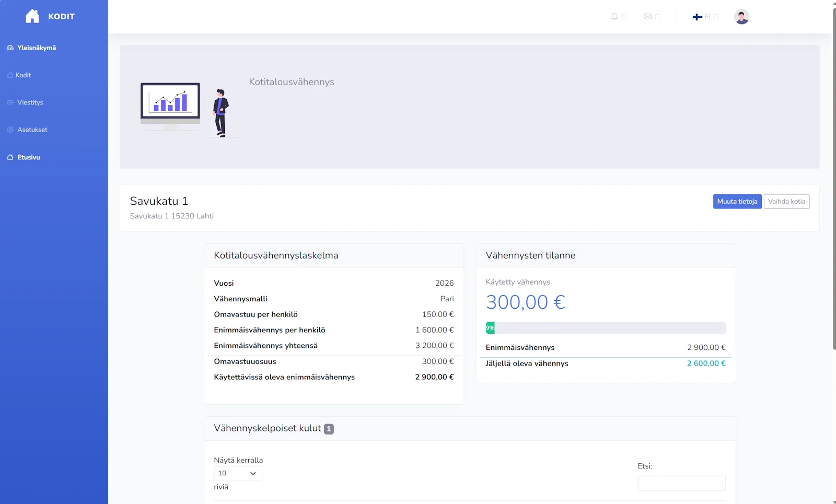Click the Muuta tietoja button
836x504 pixels.
(x=737, y=202)
